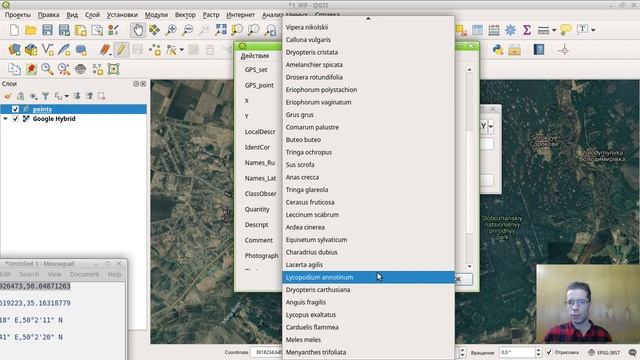Click the Save As floppy icon
Viewport: 640px width, 360px height.
pyautogui.click(x=64, y=30)
